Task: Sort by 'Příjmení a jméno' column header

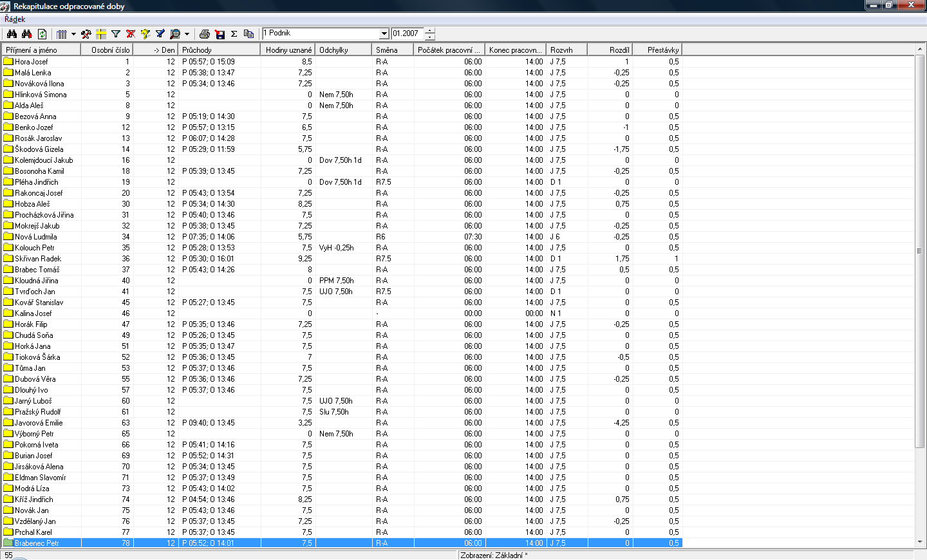Action: pyautogui.click(x=41, y=50)
